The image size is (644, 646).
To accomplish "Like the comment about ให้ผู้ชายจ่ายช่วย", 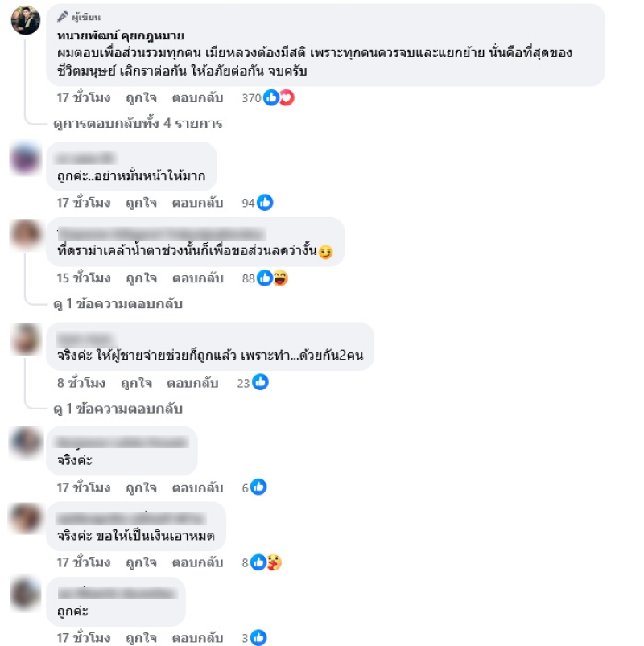I will coord(136,383).
